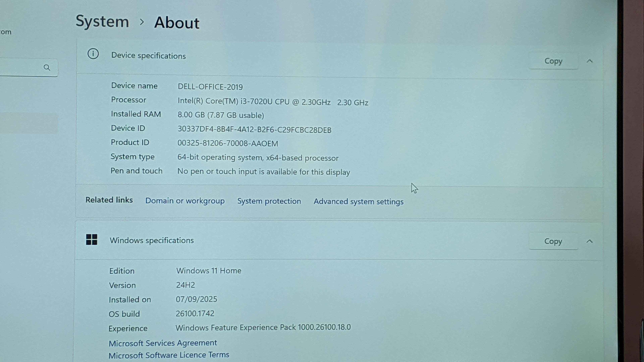Open Microsoft Software Licence Terms link

(x=169, y=355)
